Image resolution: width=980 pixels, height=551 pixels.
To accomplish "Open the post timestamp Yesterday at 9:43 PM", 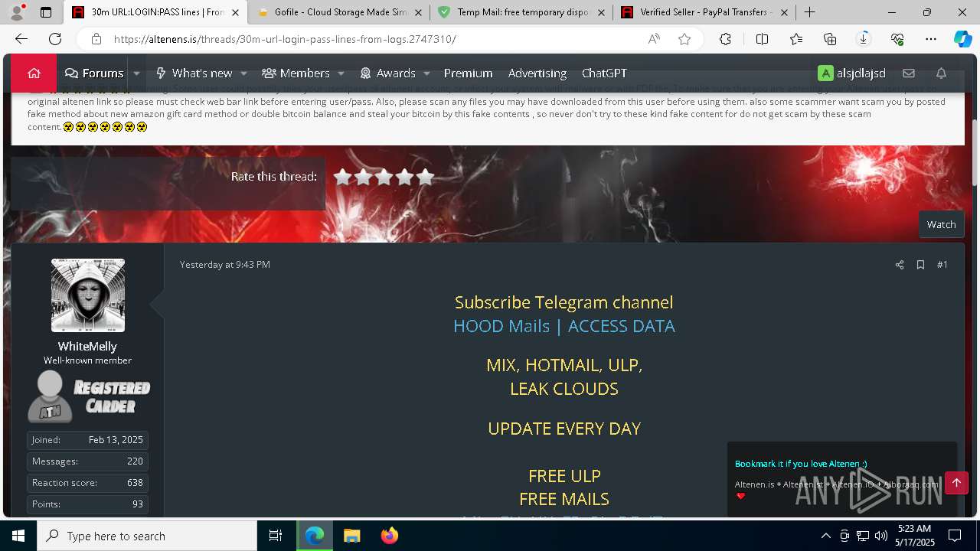I will [x=225, y=265].
